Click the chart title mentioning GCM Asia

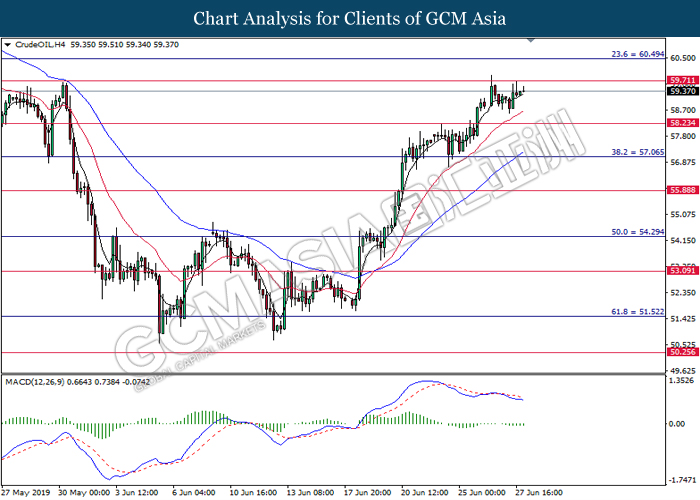349,18
